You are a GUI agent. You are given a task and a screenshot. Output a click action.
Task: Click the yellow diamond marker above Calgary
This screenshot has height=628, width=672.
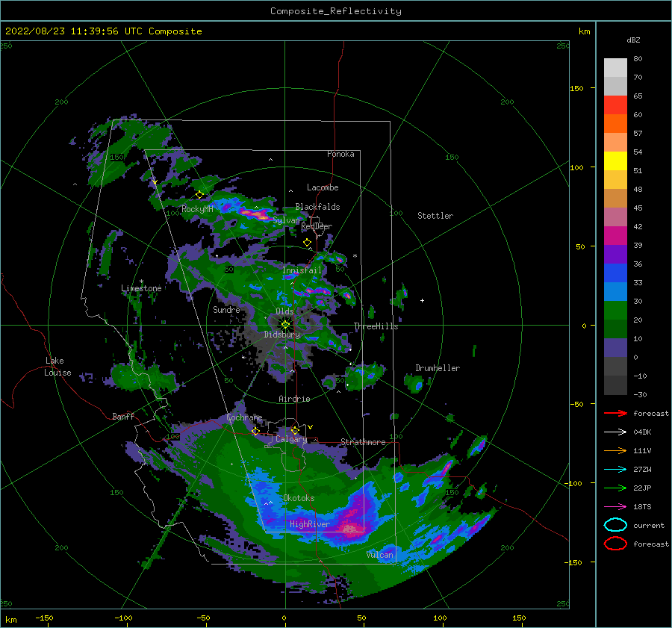point(295,430)
